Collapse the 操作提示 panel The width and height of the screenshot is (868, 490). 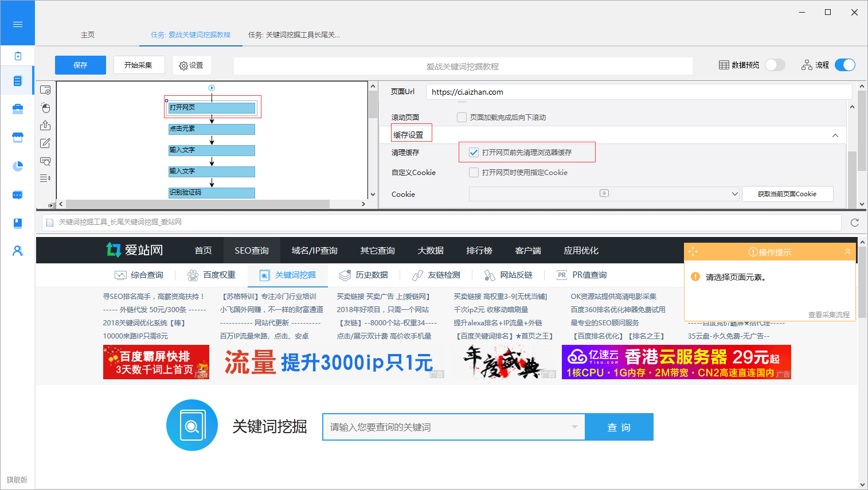pyautogui.click(x=847, y=252)
